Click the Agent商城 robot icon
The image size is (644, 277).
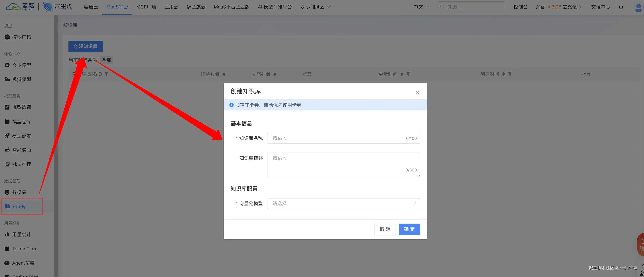point(7,263)
